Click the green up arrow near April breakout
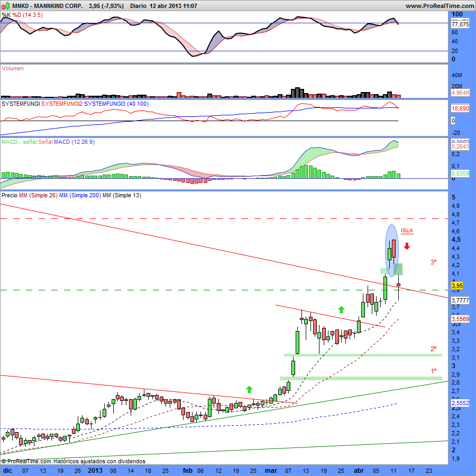The width and height of the screenshot is (476, 476). (341, 309)
